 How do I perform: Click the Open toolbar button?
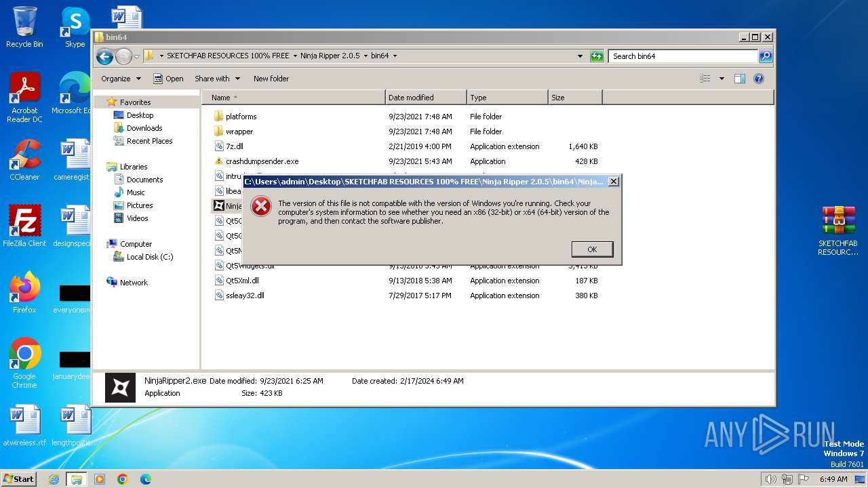coord(168,79)
